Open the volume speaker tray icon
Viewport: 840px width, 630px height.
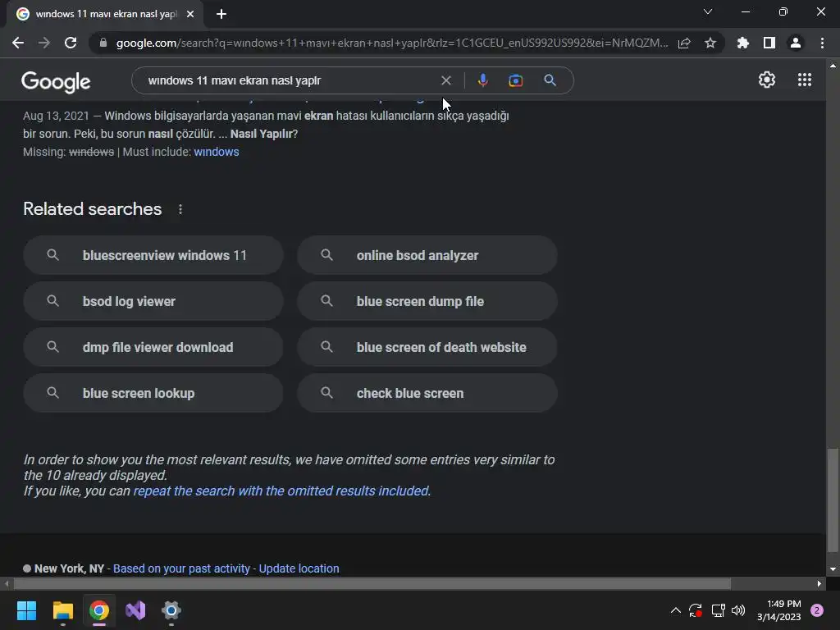click(738, 610)
